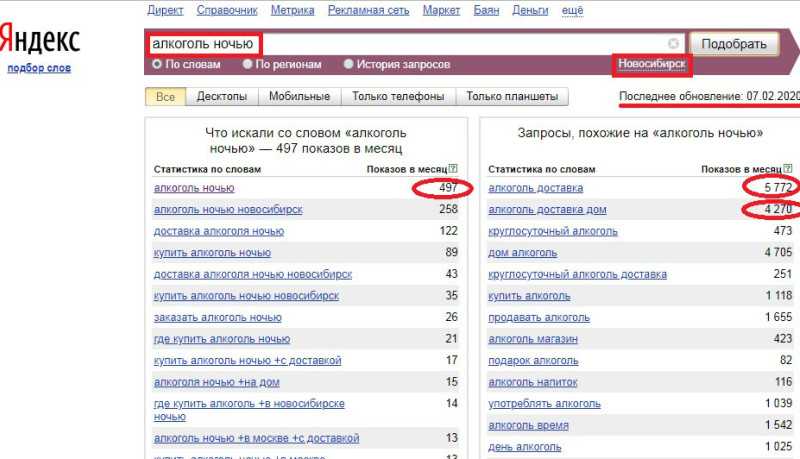Click the value 258 in left table
800x459 pixels.
[448, 209]
